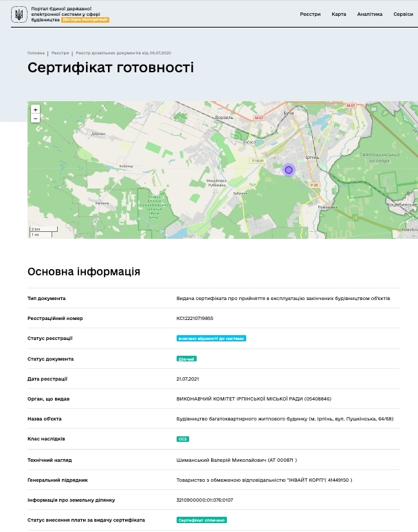The height and width of the screenshot is (532, 418).
Task: Click the Буча town label on map
Action: click(x=289, y=113)
